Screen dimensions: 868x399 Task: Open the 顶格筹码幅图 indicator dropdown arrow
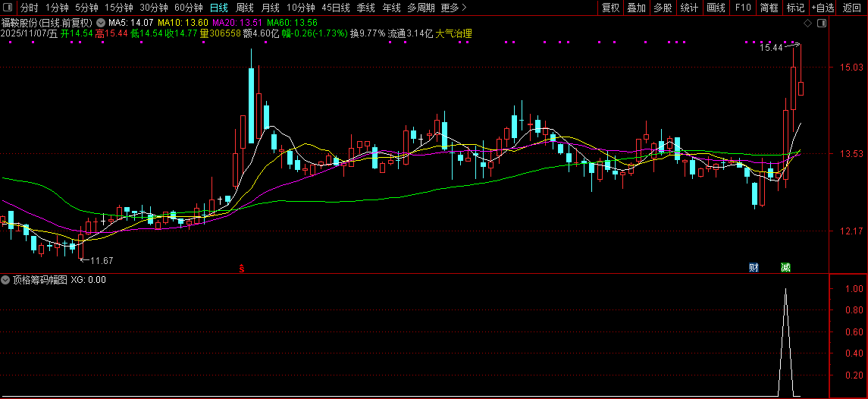pyautogui.click(x=7, y=280)
